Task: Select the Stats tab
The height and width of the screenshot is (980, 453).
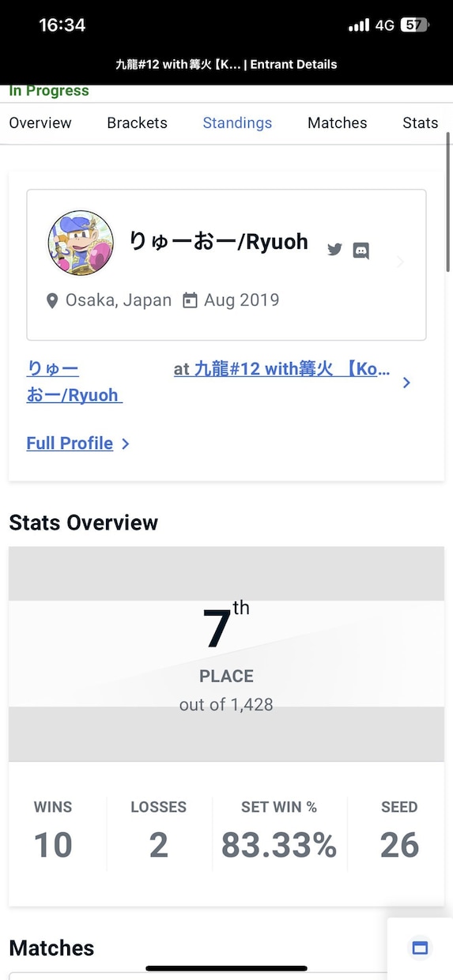Action: 420,122
